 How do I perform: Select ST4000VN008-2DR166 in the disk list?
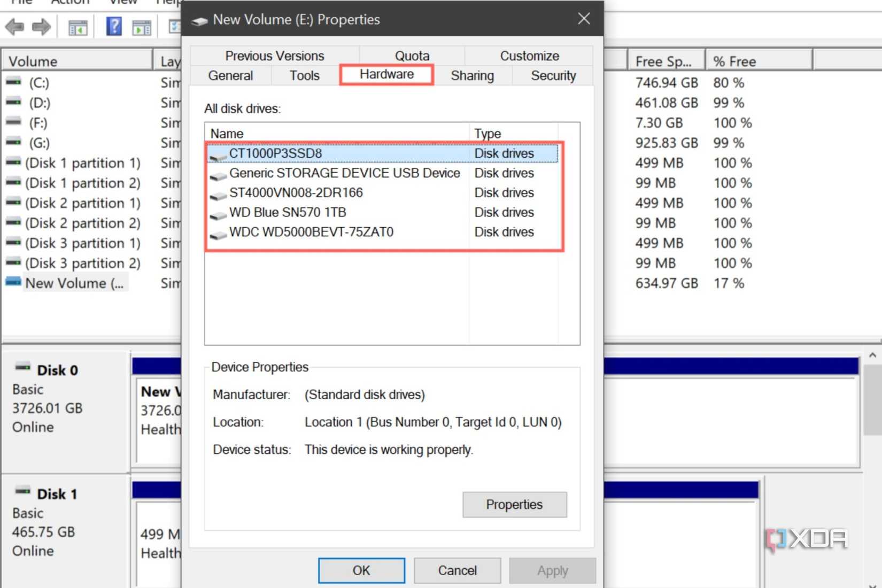[x=297, y=192]
